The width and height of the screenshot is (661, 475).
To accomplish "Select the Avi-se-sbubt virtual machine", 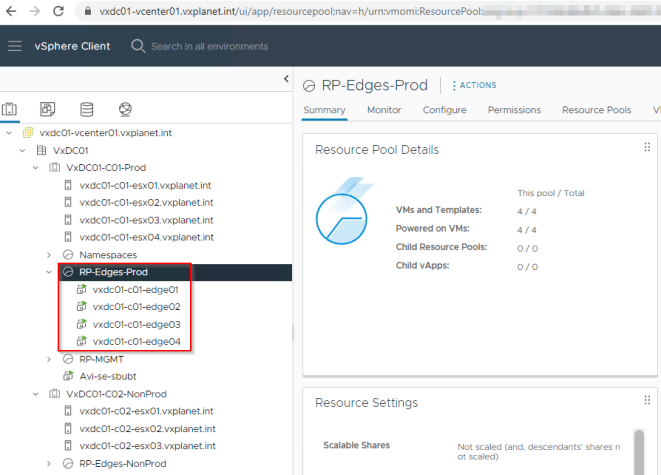I will click(108, 376).
